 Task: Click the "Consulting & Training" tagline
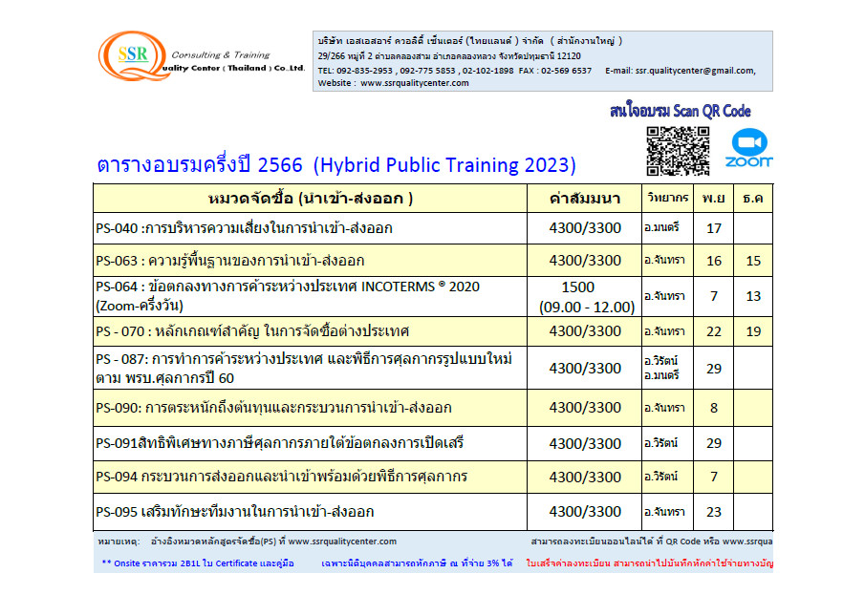(x=221, y=55)
